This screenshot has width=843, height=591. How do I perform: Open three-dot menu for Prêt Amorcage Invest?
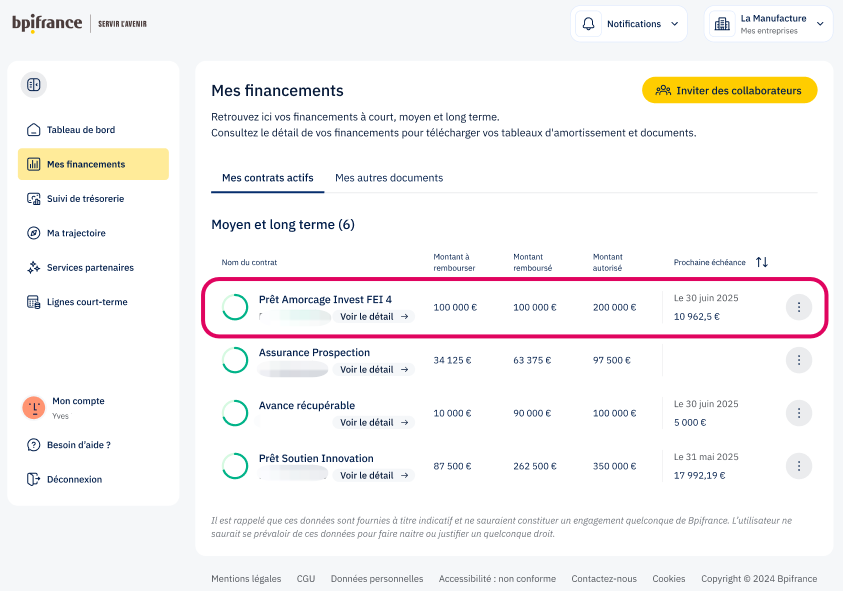tap(798, 307)
